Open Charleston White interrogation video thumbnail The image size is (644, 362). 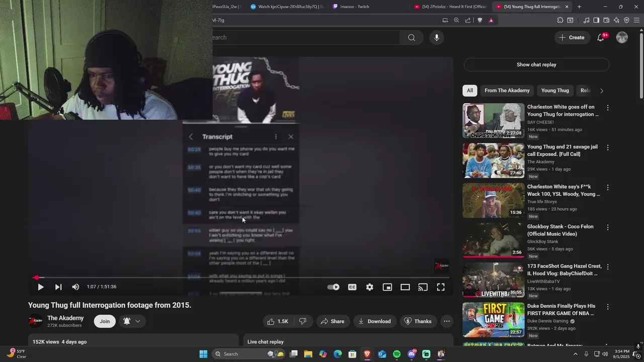click(x=494, y=121)
